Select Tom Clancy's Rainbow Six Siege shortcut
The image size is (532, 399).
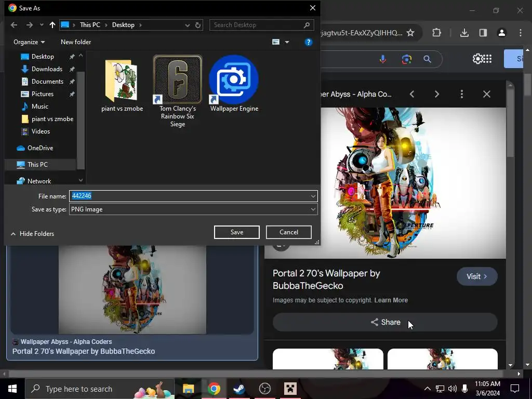coord(178,91)
